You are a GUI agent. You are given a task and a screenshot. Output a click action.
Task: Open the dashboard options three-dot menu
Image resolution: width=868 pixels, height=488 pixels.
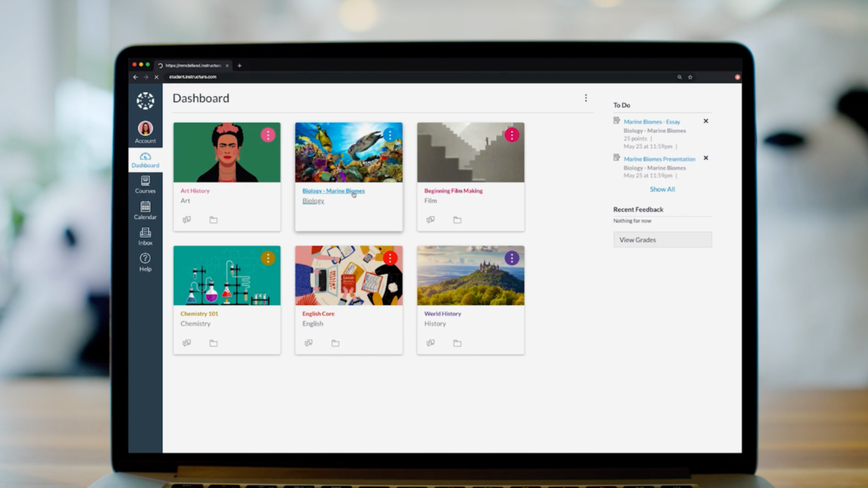(585, 97)
